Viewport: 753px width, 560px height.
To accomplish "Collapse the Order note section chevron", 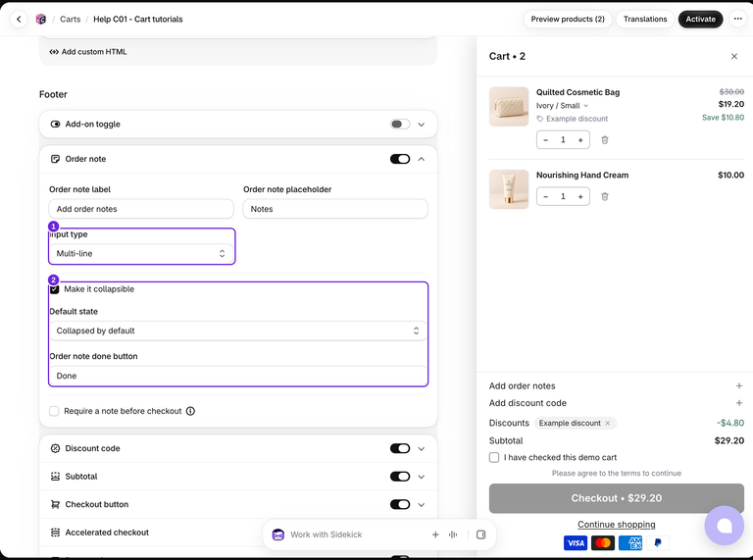I will coord(422,159).
